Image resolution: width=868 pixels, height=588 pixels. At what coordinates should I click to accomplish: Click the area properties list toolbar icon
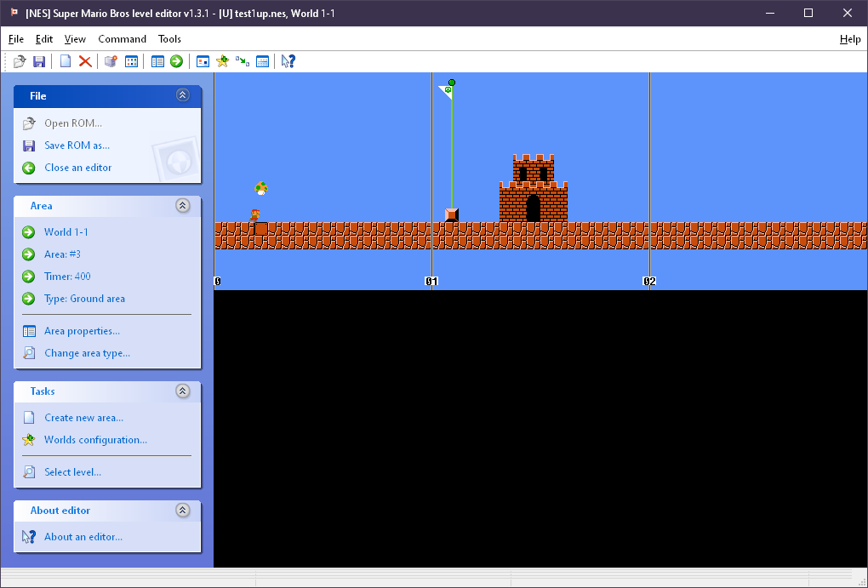point(157,61)
